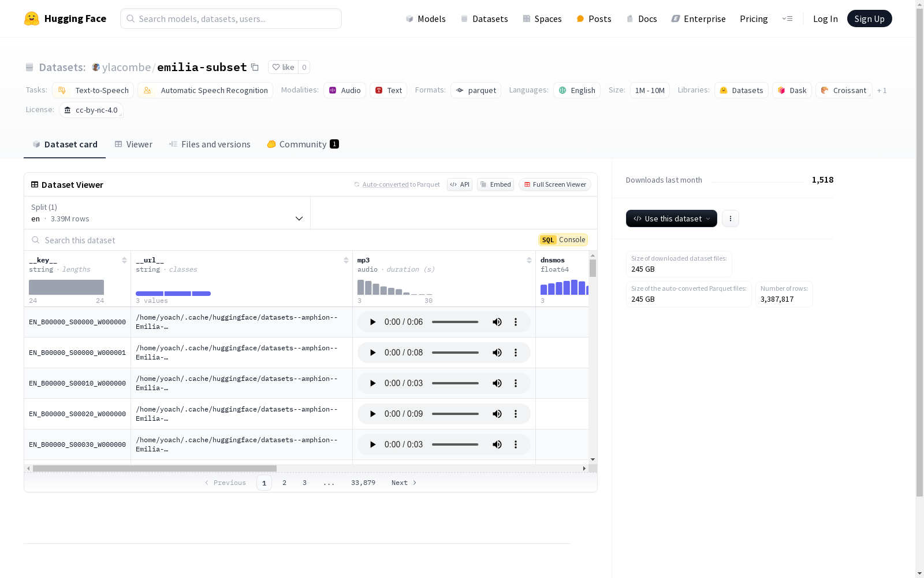Image resolution: width=924 pixels, height=578 pixels.
Task: Seek in the 0:09 audio progress bar
Action: [x=455, y=414]
